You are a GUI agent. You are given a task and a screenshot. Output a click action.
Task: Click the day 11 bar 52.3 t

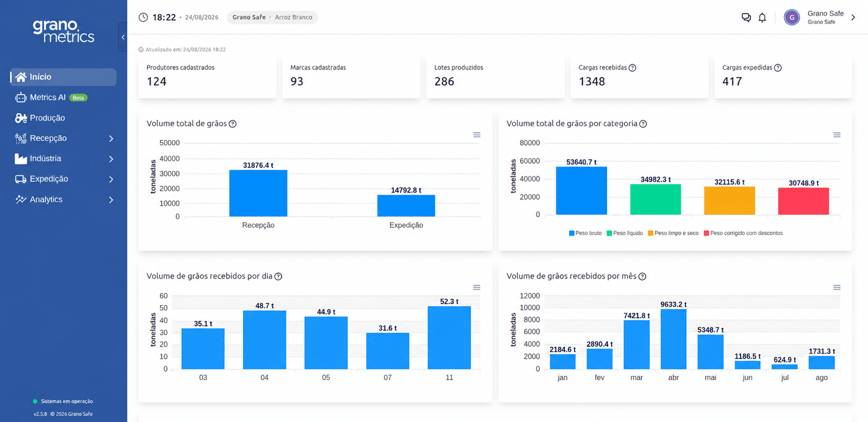449,338
